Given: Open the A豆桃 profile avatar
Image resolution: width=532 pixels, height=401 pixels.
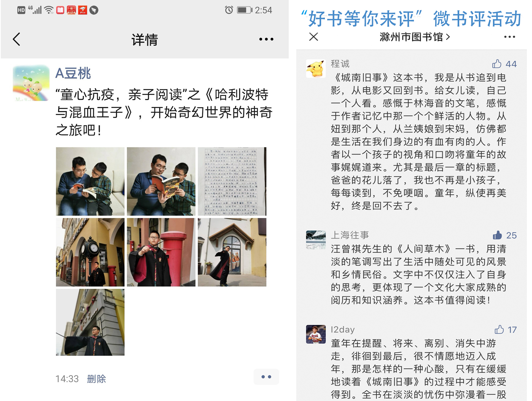Looking at the screenshot, I should (31, 83).
